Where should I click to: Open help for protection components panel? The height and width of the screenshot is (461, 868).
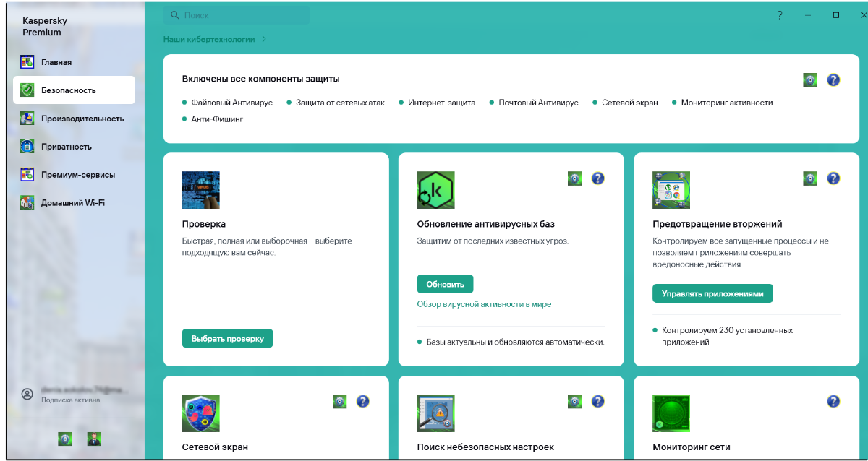[833, 80]
